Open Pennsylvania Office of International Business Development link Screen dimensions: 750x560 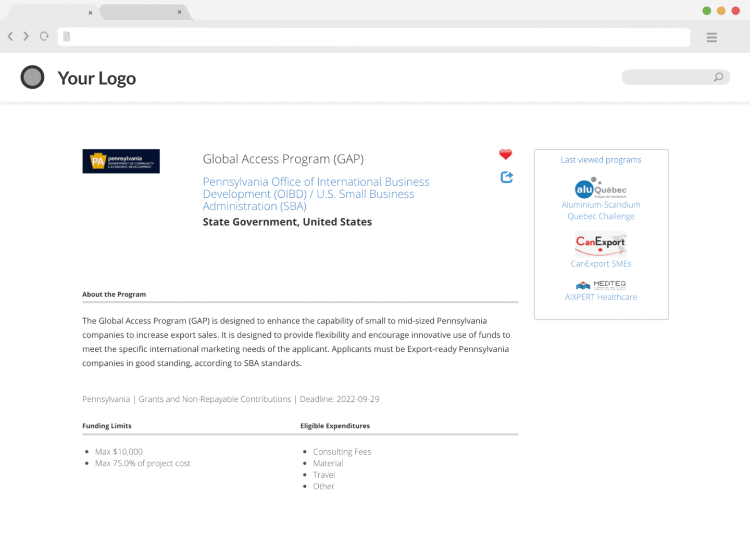(316, 194)
